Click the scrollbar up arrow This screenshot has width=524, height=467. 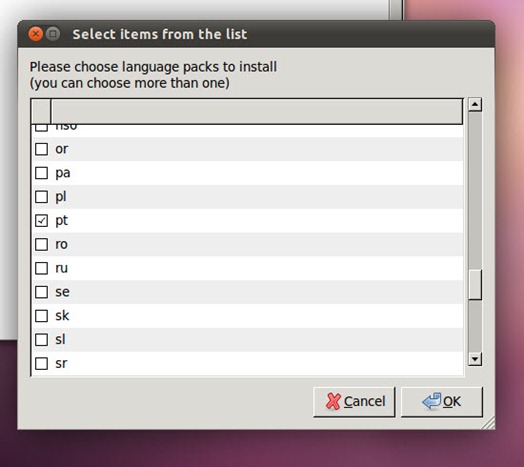(x=475, y=104)
